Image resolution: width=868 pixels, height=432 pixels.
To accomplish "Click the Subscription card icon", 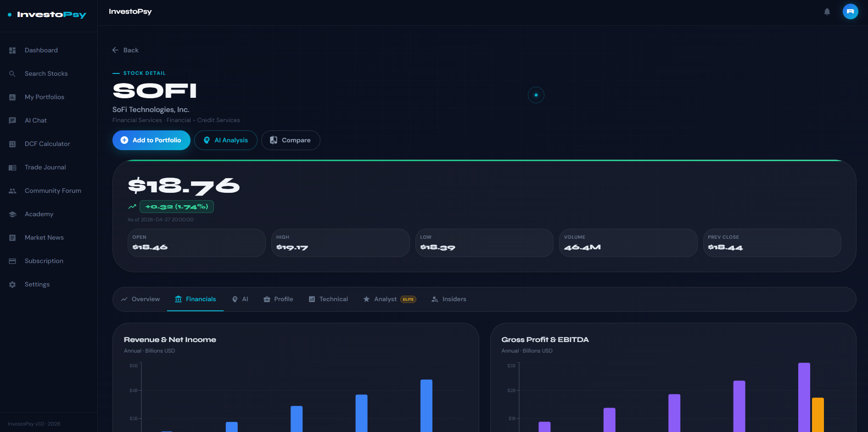I will [x=12, y=261].
